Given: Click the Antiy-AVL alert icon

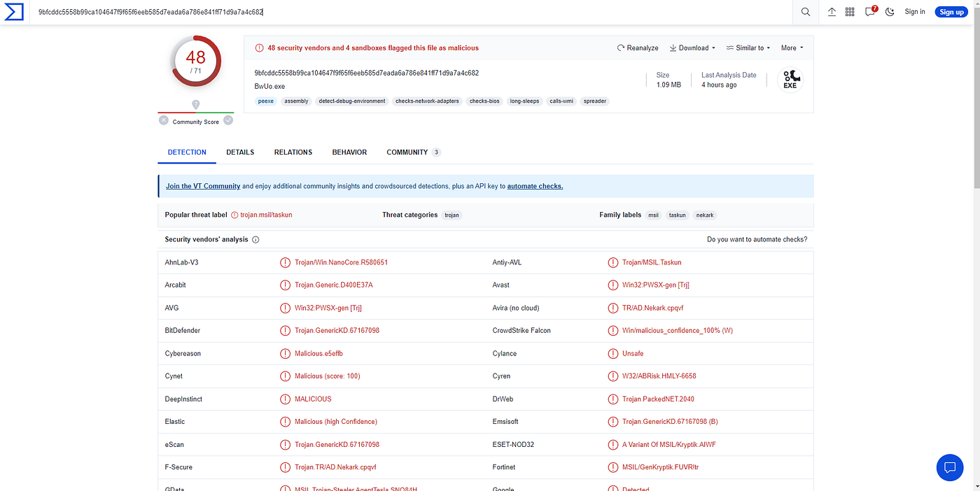Looking at the screenshot, I should coord(613,262).
